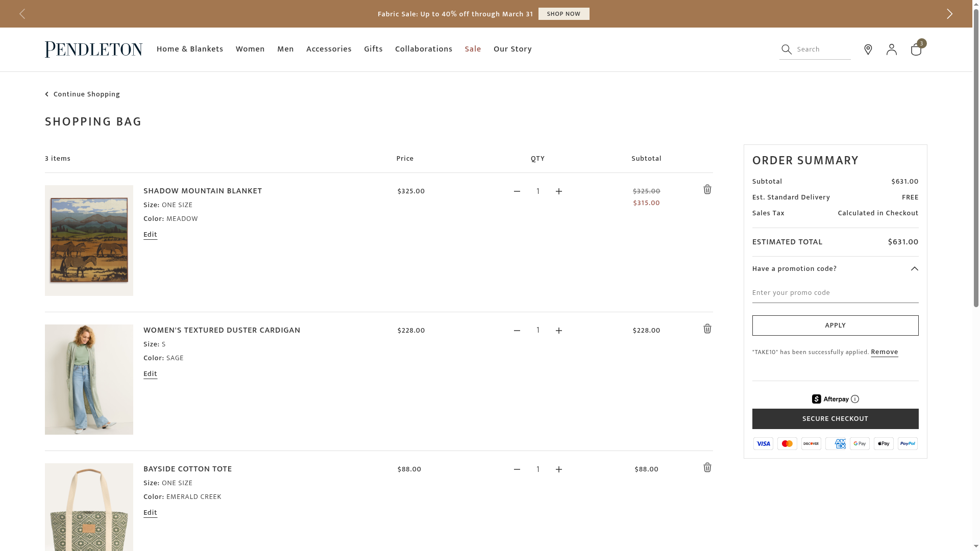Go to previous promo banner
The image size is (980, 551).
tap(22, 14)
